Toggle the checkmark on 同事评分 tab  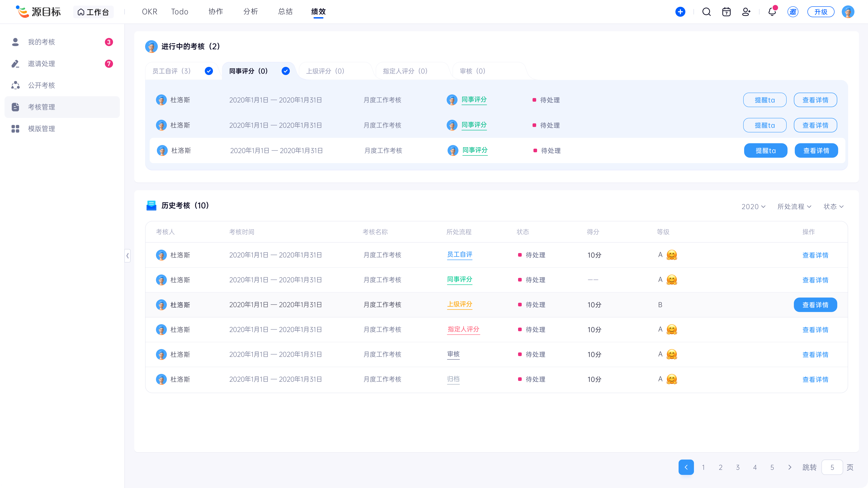point(285,71)
